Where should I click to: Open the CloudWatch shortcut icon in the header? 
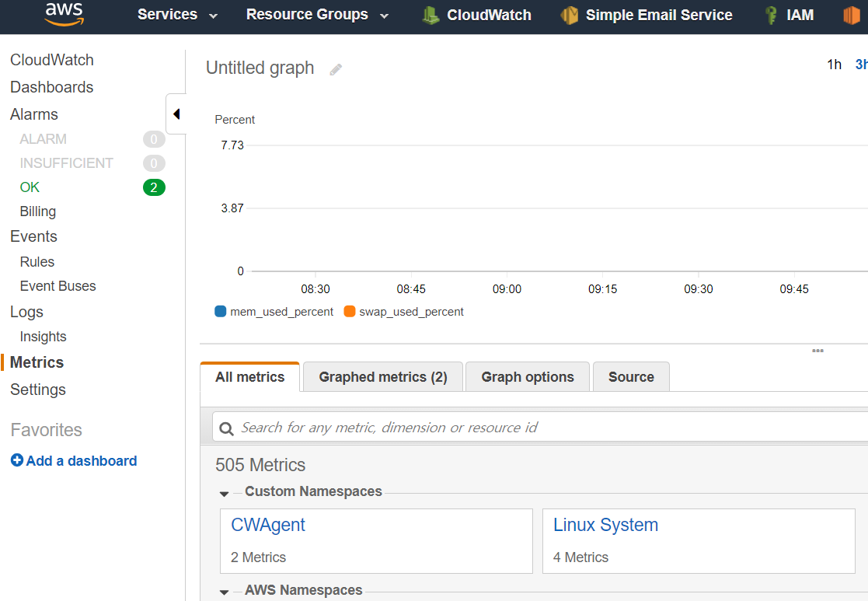click(x=431, y=15)
